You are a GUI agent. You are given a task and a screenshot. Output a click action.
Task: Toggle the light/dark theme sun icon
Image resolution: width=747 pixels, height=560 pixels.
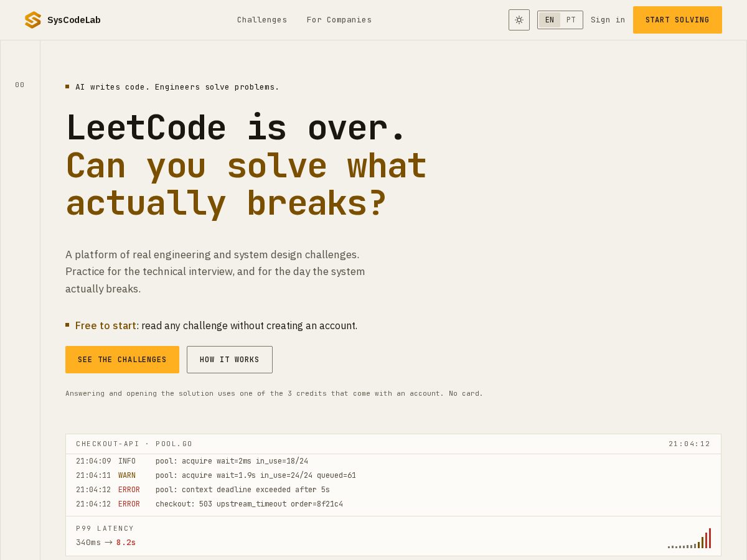(519, 20)
